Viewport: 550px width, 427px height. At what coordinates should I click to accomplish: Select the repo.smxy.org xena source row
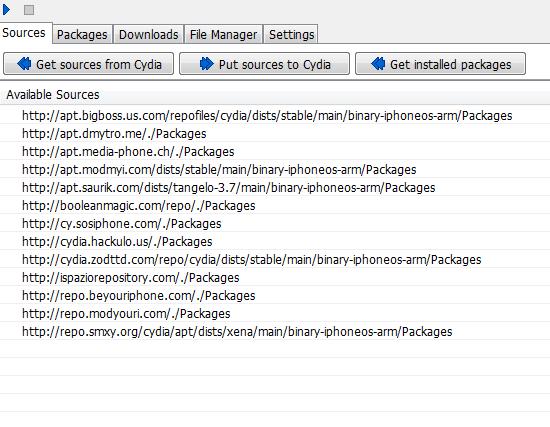pos(275,332)
